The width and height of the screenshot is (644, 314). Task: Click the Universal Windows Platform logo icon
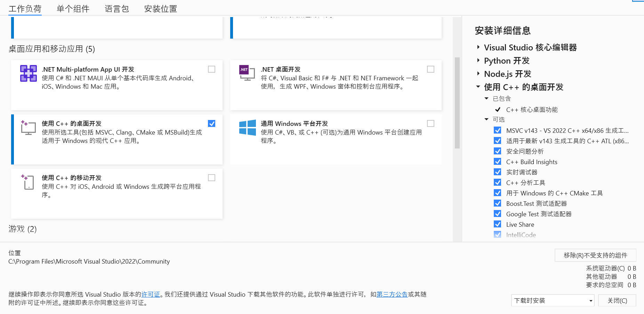(247, 128)
